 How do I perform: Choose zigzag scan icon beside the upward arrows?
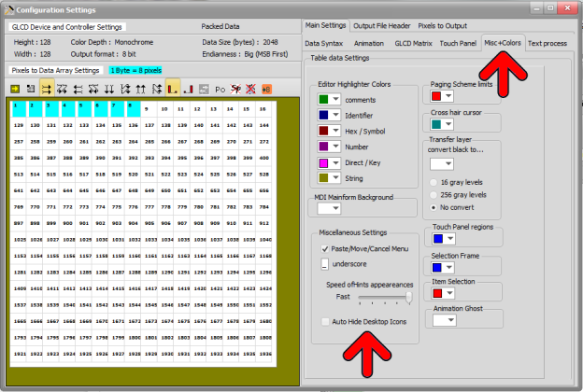click(157, 89)
